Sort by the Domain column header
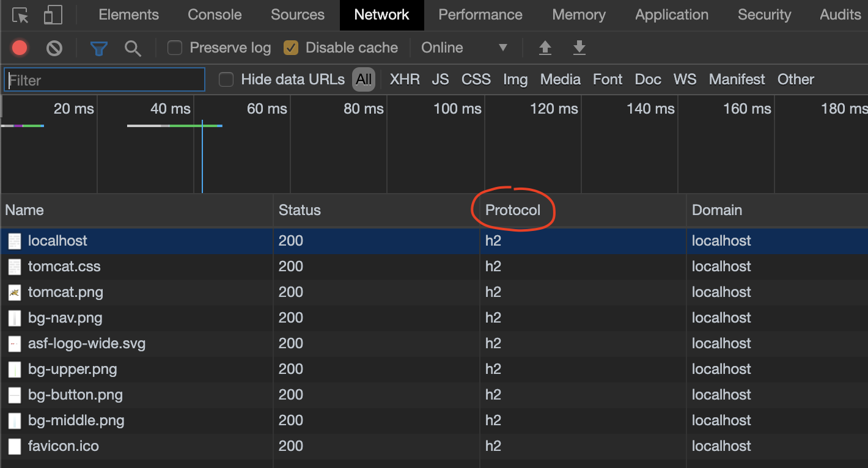The width and height of the screenshot is (868, 468). pyautogui.click(x=778, y=210)
